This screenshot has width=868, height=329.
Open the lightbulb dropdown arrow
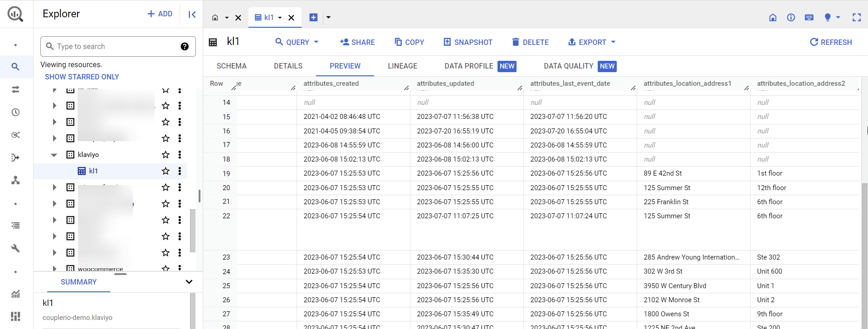point(838,17)
